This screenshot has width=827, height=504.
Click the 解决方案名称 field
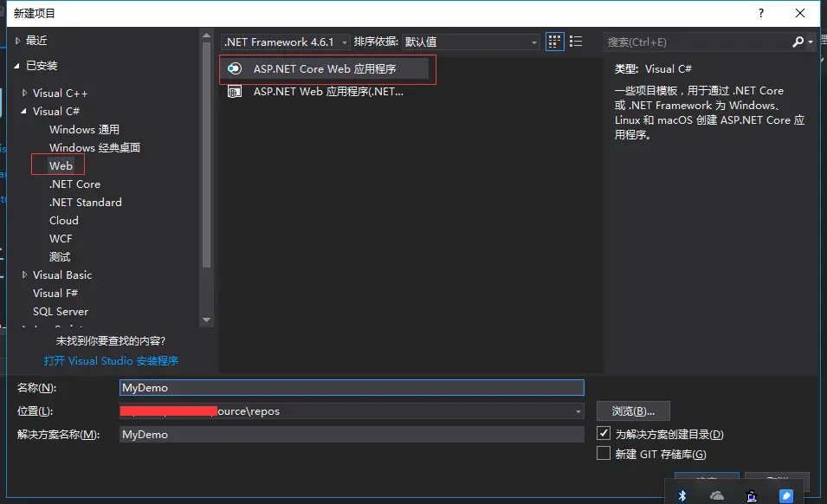[x=352, y=435]
